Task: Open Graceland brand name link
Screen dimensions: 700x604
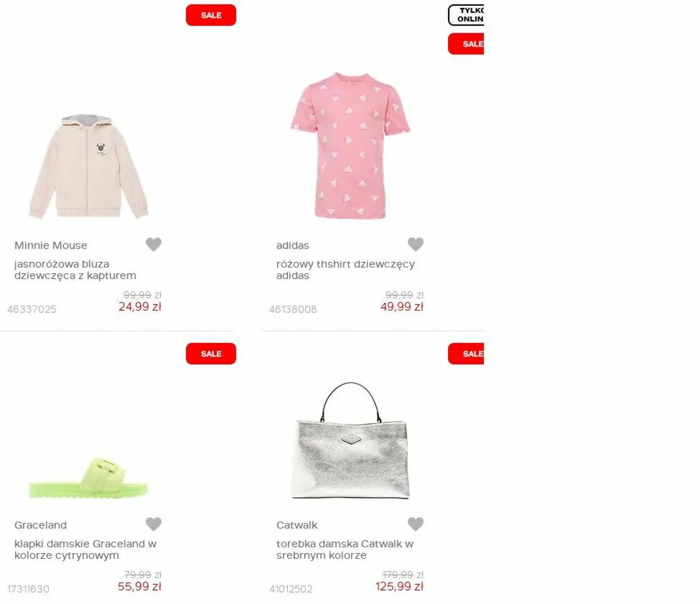Action: 40,525
